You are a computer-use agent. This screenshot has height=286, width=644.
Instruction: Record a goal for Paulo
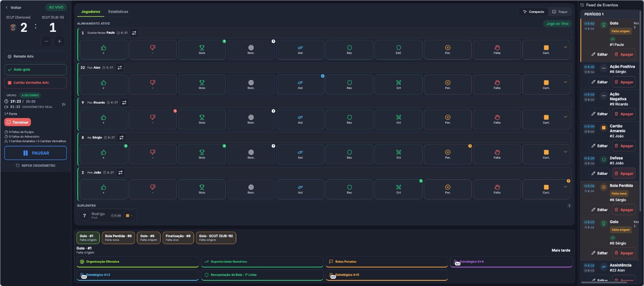pos(202,50)
